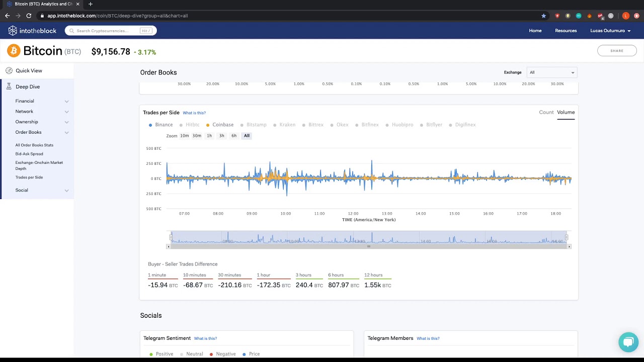This screenshot has width=644, height=362.
Task: Switch the chart to the Volume tab
Action: pyautogui.click(x=566, y=112)
